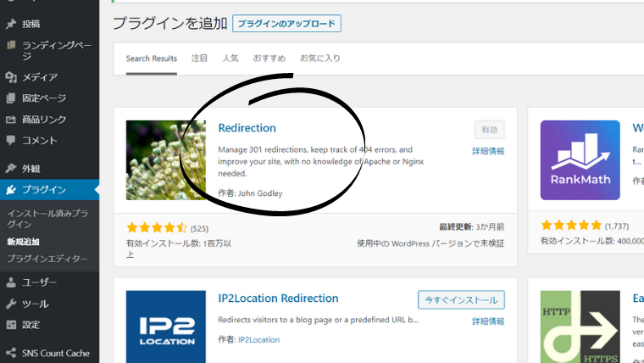Click the disabled 有効 button on Redirection
The image size is (644, 363).
490,130
